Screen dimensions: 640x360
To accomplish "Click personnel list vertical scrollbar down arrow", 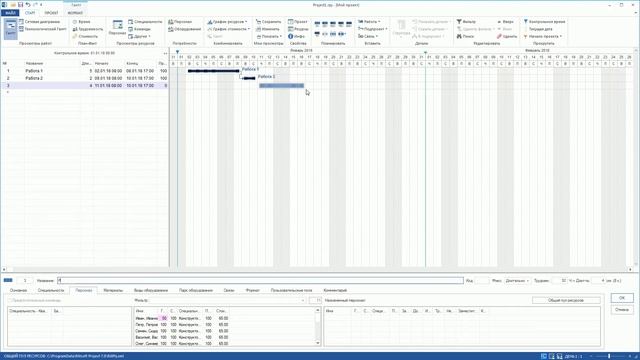I will pos(318,343).
